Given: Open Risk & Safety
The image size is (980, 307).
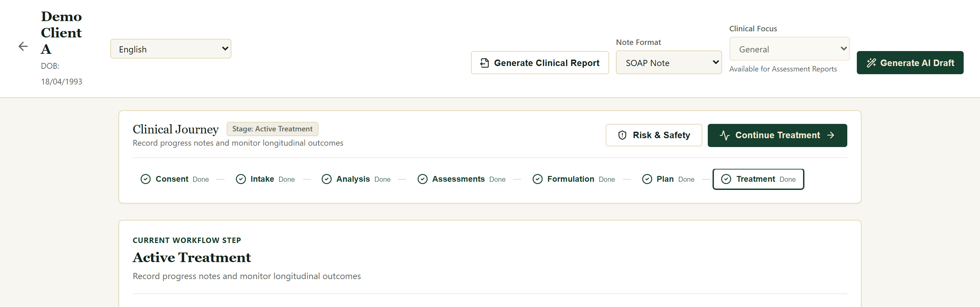Looking at the screenshot, I should 654,135.
